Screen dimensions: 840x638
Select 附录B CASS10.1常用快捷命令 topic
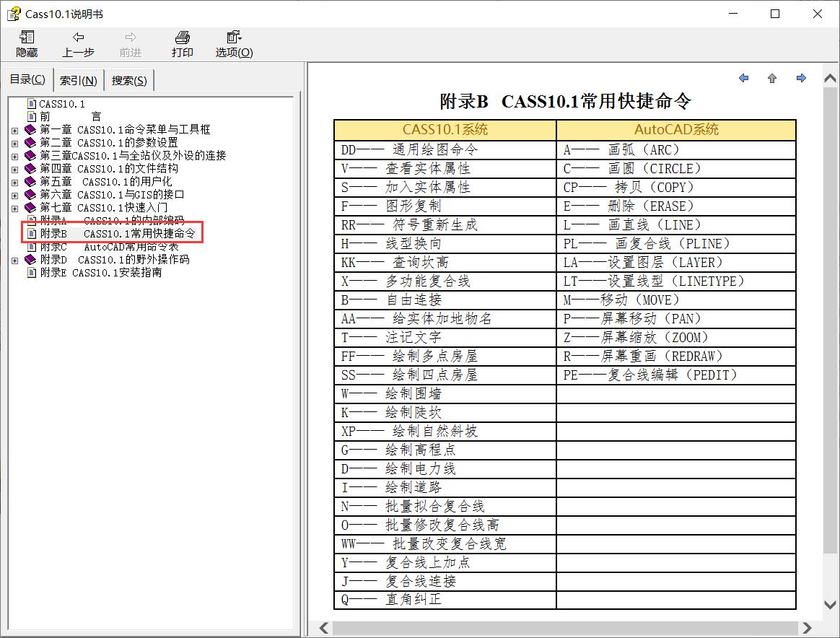tap(118, 234)
